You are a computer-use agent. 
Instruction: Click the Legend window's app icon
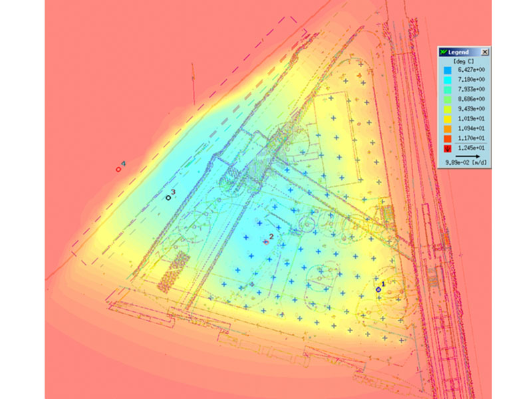[x=442, y=52]
